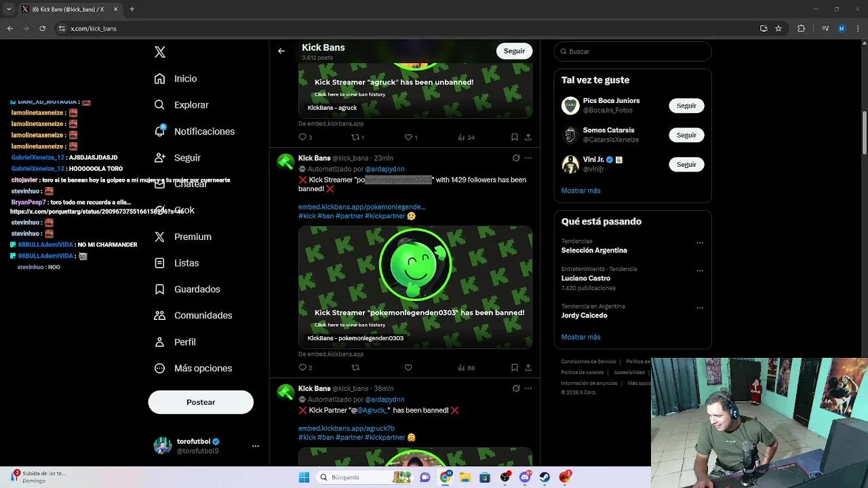This screenshot has width=868, height=488.
Task: Open embed.kickbans.app/agruck?b link
Action: pyautogui.click(x=346, y=428)
